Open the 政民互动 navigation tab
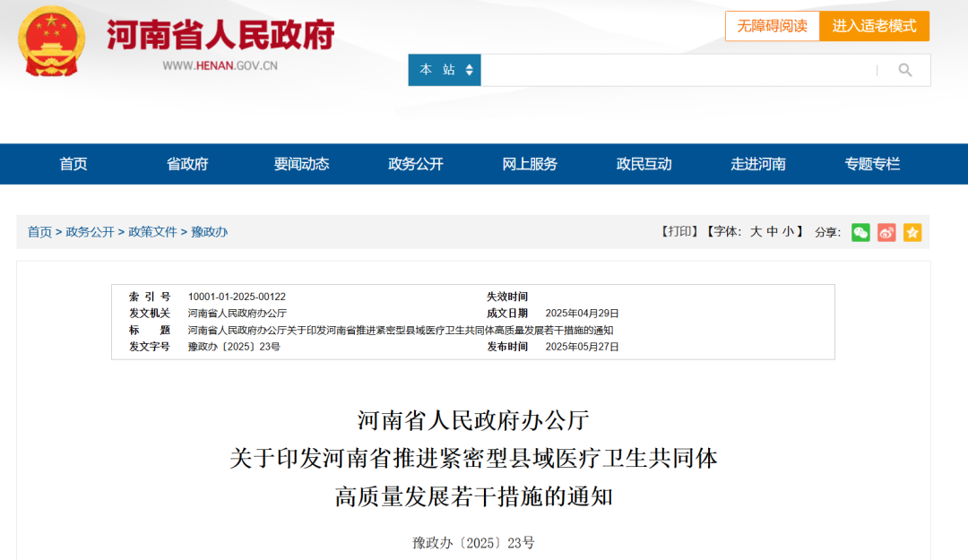Screen dimensions: 968x560 coord(644,164)
